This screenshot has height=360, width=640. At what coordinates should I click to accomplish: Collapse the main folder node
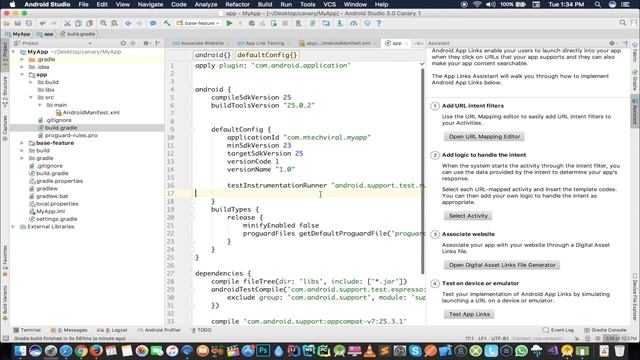click(x=40, y=105)
